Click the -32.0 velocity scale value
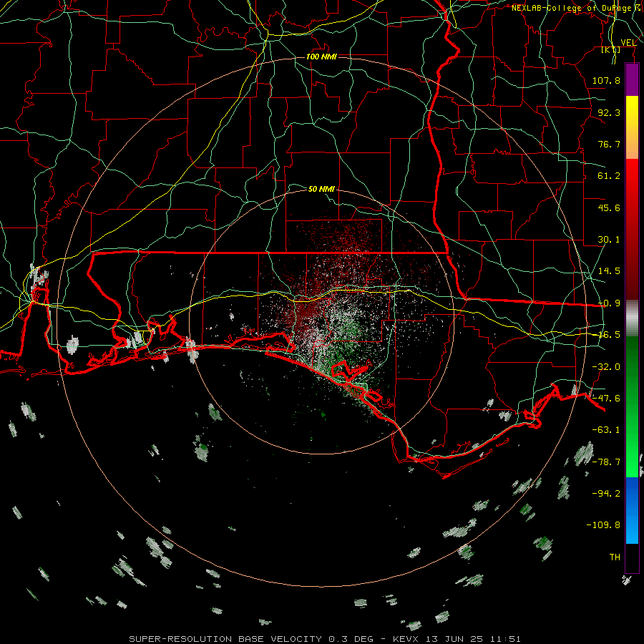 pyautogui.click(x=606, y=367)
